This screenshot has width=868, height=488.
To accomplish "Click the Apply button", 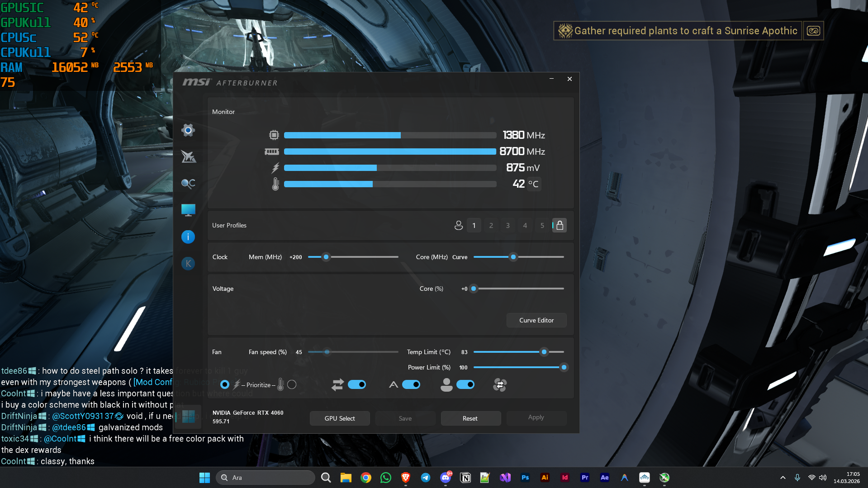I will [536, 417].
